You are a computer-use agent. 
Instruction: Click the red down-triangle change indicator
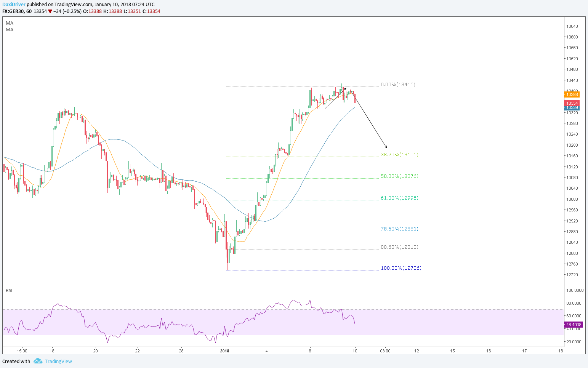50,11
